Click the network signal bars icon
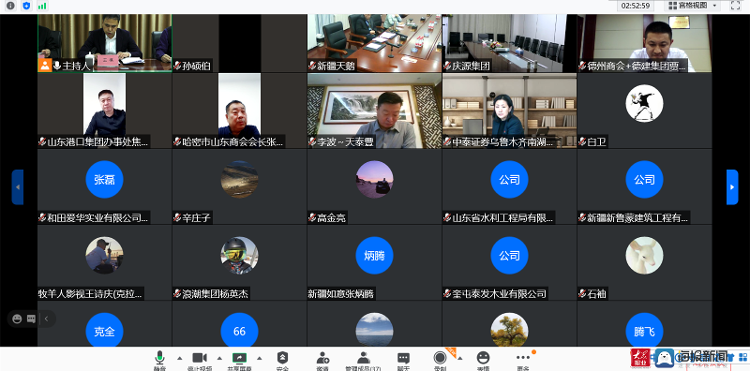This screenshot has width=750, height=371. tap(42, 6)
